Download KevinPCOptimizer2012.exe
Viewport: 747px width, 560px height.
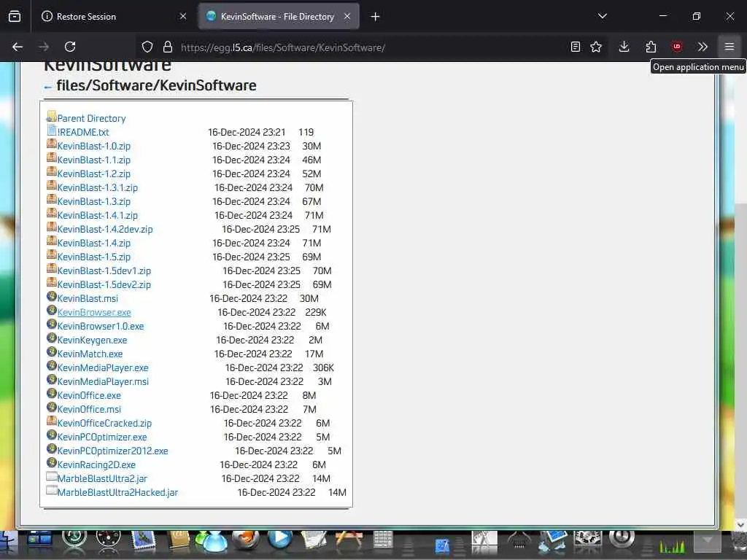tap(113, 451)
